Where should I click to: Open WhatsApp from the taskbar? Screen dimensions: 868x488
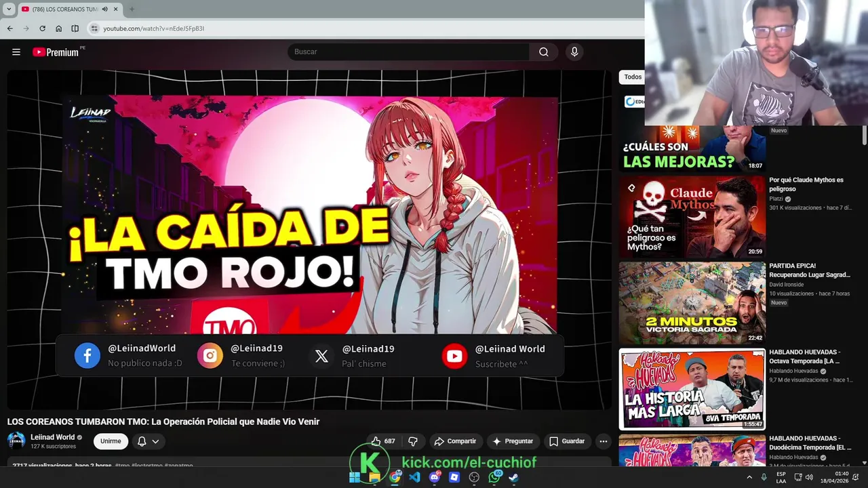494,477
